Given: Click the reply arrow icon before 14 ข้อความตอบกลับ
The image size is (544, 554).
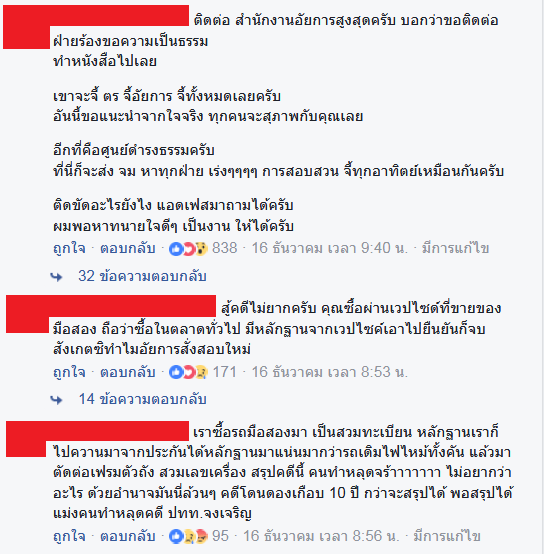Looking at the screenshot, I should click(x=57, y=400).
